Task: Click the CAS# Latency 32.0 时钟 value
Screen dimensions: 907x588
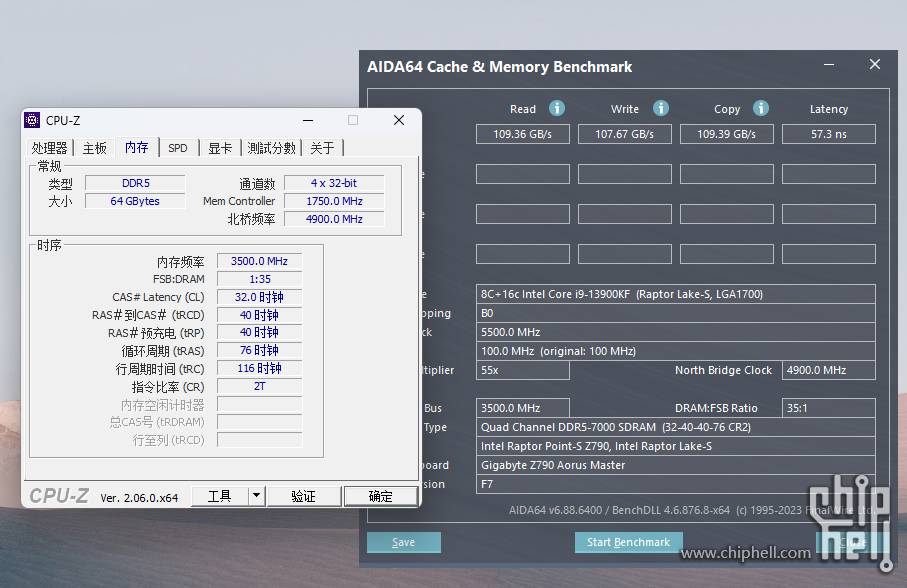Action: [260, 297]
